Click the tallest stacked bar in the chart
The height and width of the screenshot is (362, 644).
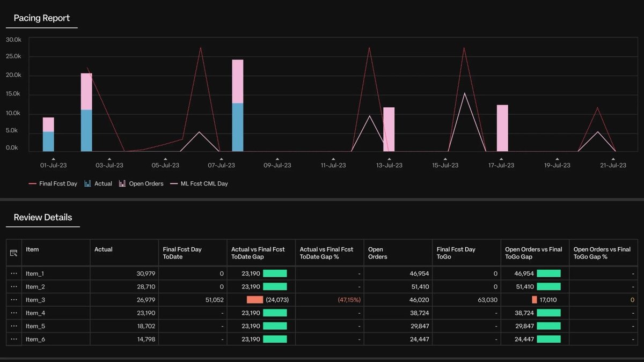(x=238, y=105)
